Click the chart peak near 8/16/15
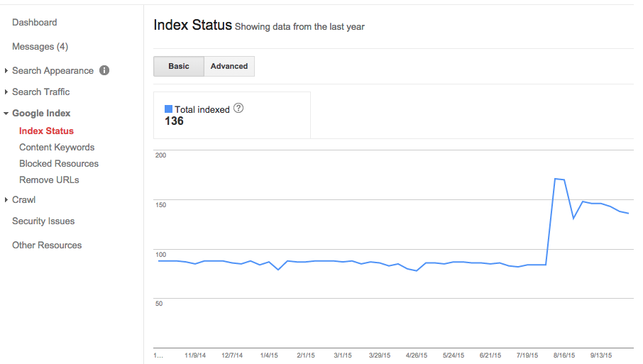The height and width of the screenshot is (364, 643). pyautogui.click(x=556, y=179)
